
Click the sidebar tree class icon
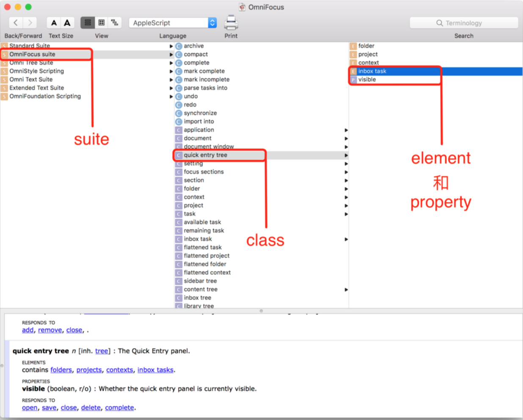(179, 281)
